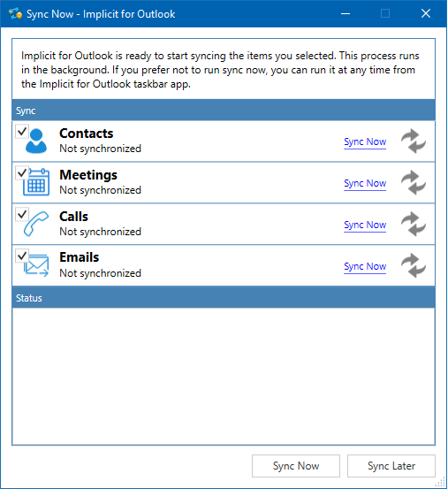Click the app icon in title bar
Viewport: 448px width, 489px height.
click(15, 14)
